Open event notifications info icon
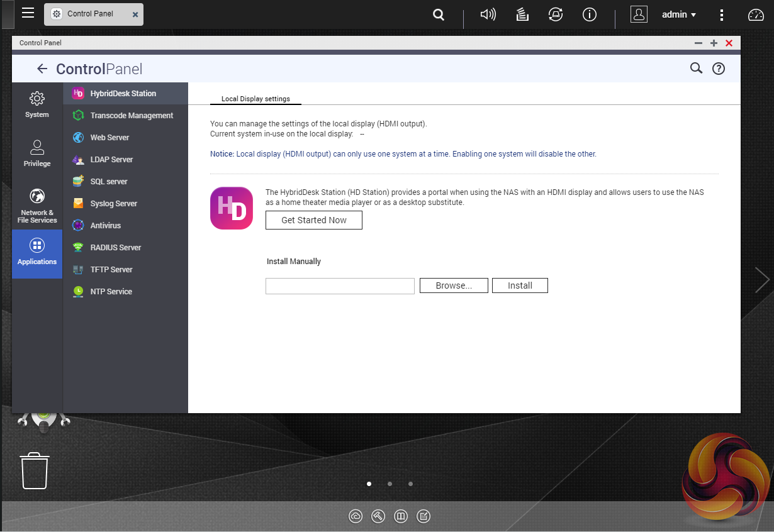Screen dimensions: 774x532 tap(590, 14)
